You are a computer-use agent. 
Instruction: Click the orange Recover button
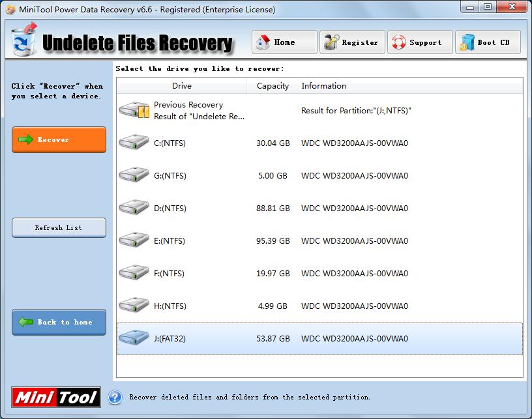(59, 139)
